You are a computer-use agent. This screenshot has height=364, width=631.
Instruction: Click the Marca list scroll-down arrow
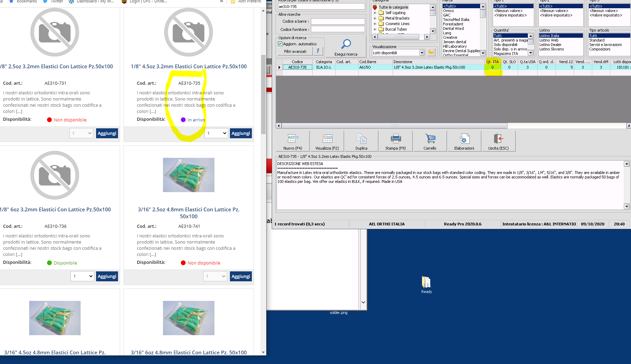(x=483, y=53)
